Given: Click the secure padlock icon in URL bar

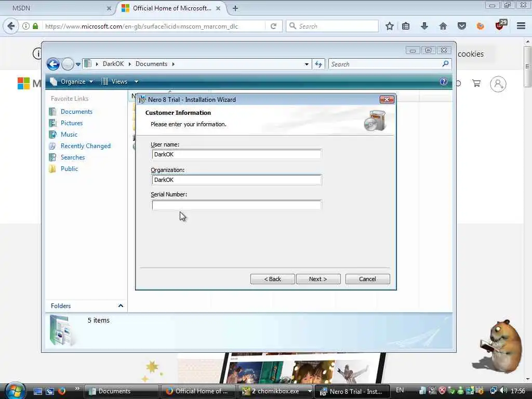Looking at the screenshot, I should [35, 26].
